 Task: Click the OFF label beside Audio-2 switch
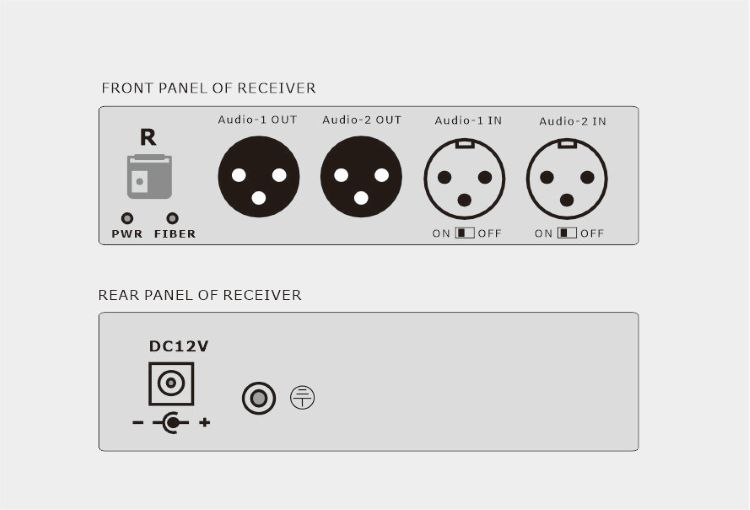click(x=592, y=233)
